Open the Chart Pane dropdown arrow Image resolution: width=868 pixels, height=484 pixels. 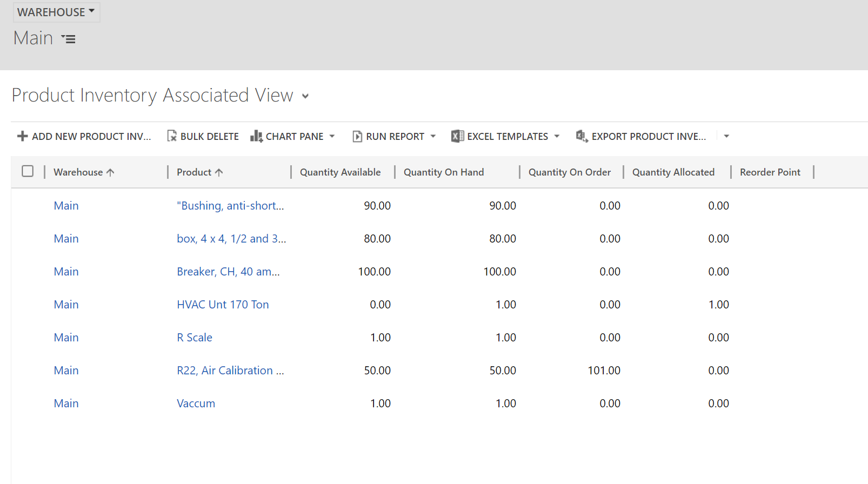coord(332,136)
